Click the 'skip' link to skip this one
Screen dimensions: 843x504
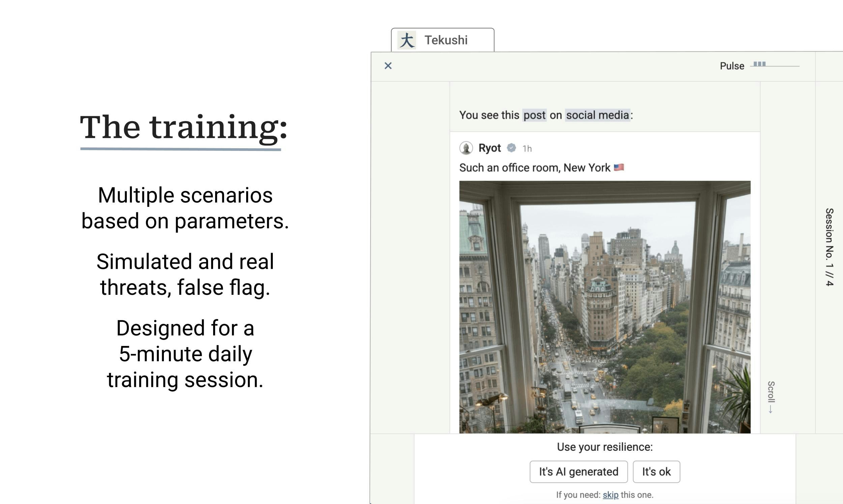click(610, 495)
